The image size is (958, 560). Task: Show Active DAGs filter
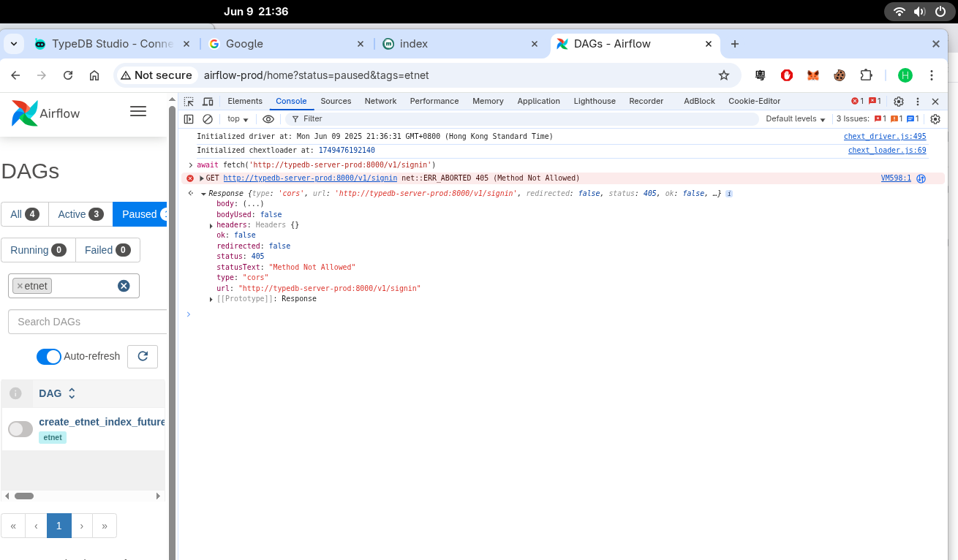coord(80,214)
